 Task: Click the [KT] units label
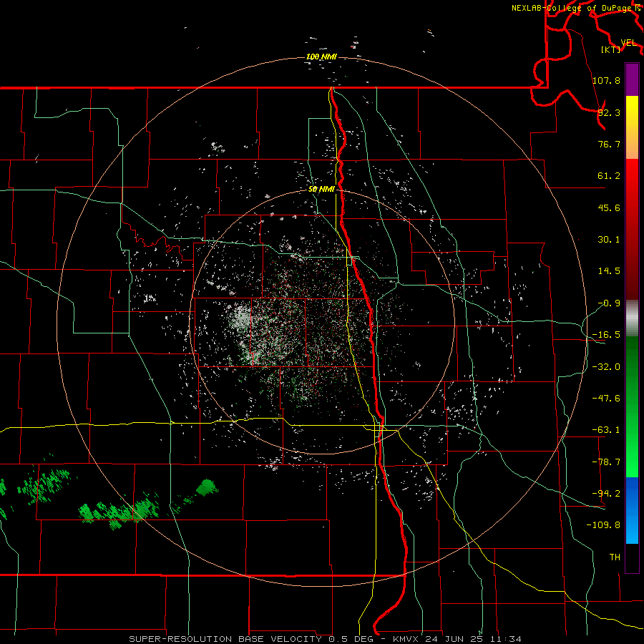[x=611, y=49]
